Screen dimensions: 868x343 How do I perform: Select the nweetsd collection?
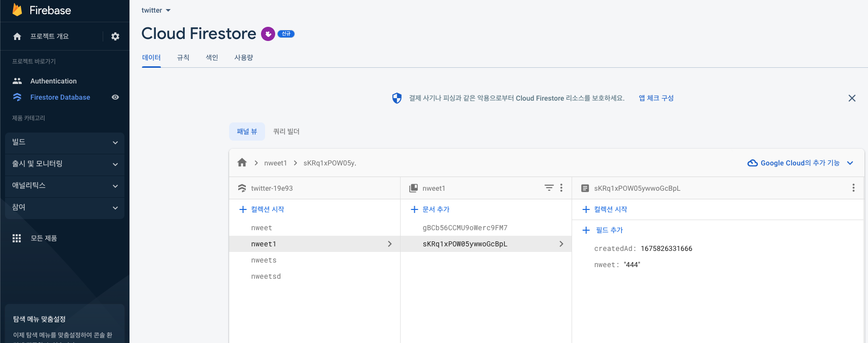[266, 277]
